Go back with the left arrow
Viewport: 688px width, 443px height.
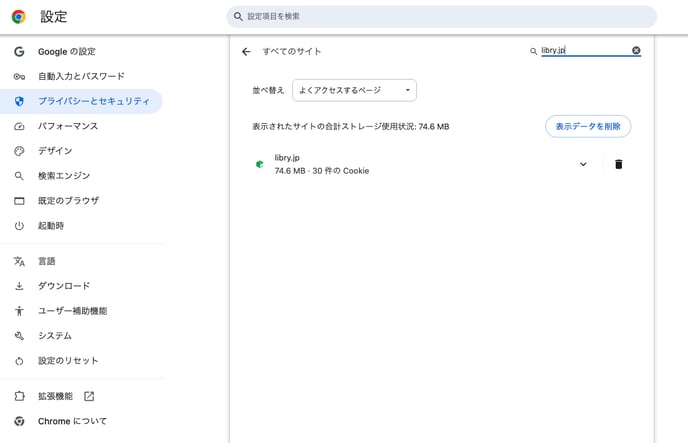pyautogui.click(x=246, y=52)
